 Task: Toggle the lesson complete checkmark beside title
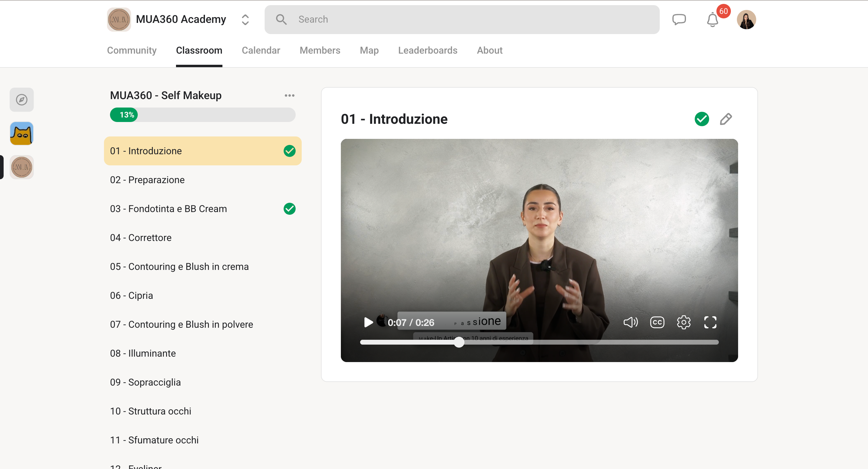point(702,119)
